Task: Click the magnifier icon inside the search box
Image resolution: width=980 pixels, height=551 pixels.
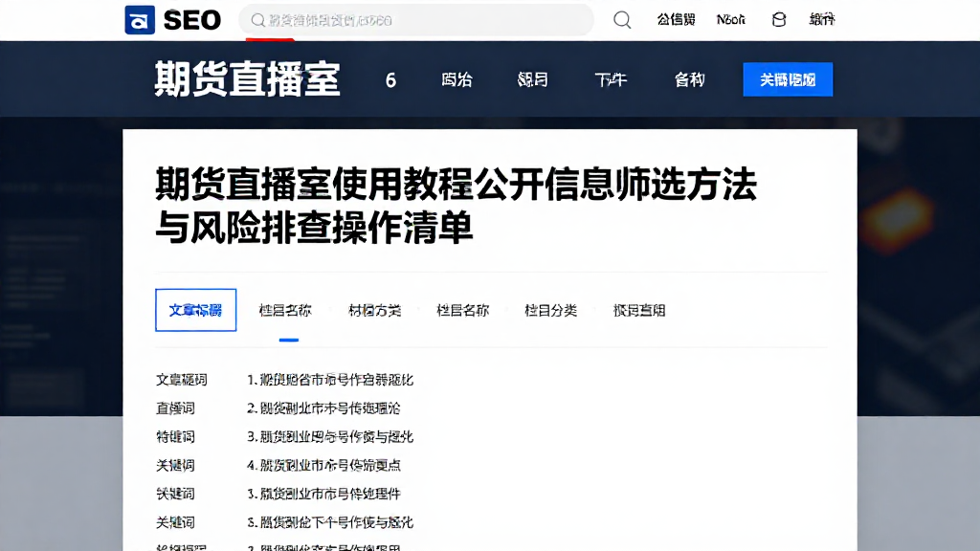Action: coord(258,21)
